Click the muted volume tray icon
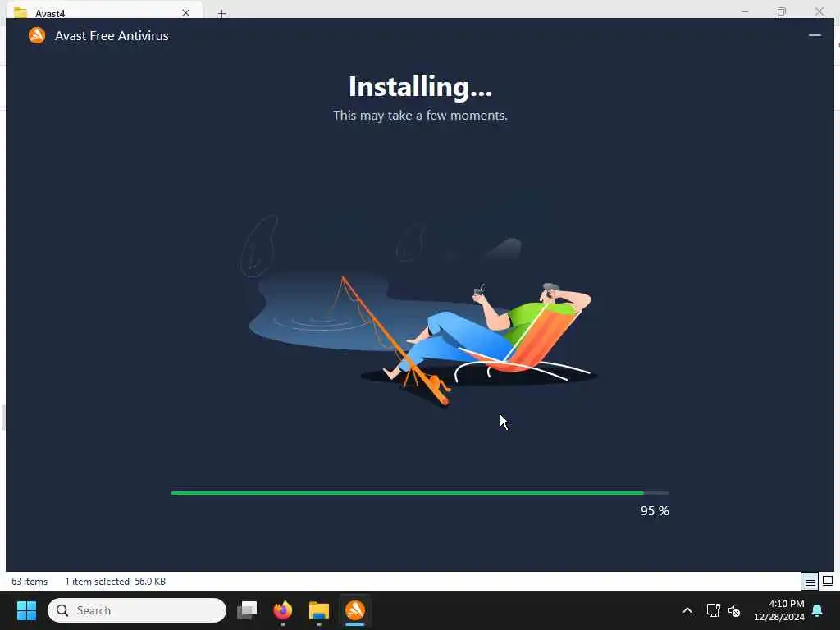This screenshot has width=840, height=630. coord(734,610)
